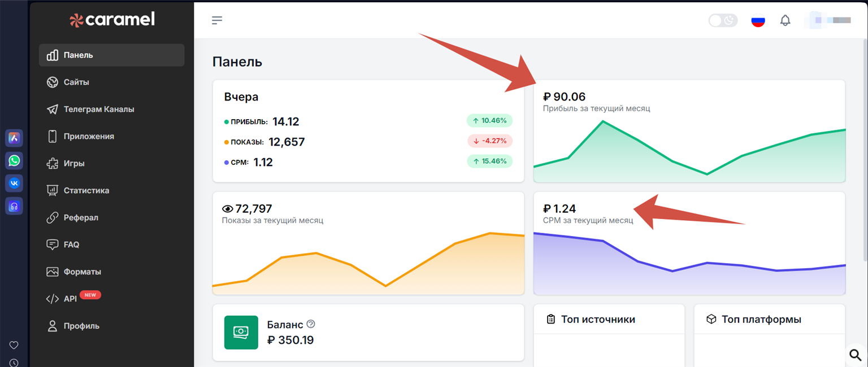Open Профиль in the sidebar
The image size is (868, 367).
click(81, 326)
